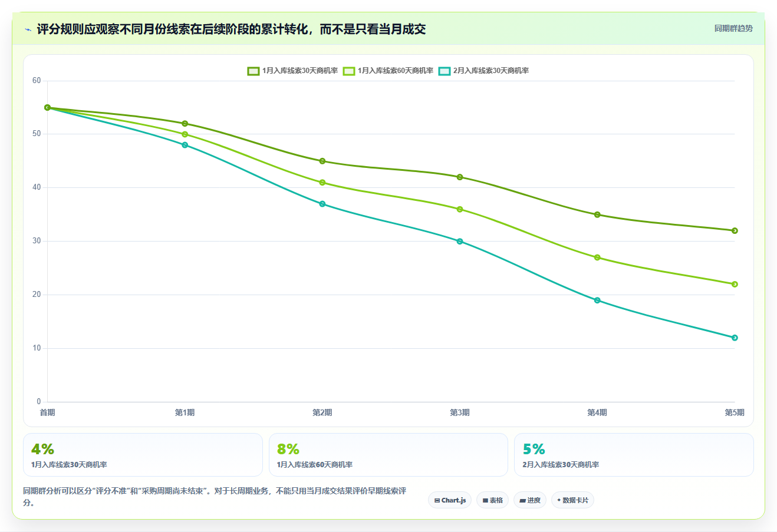Screen dimensions: 777x532
Task: Click the sparkle icon in the 数据卡片 chip
Action: 559,500
